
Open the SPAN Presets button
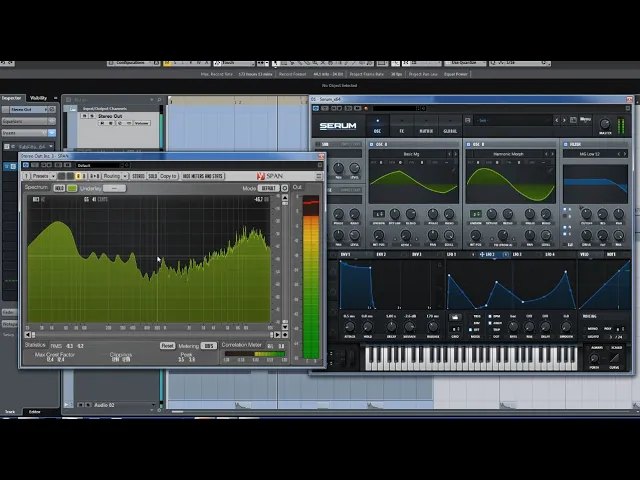[40, 176]
